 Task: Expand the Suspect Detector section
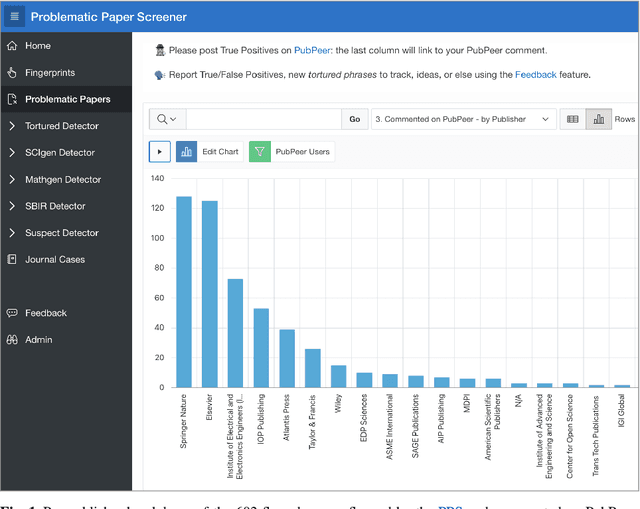(12, 233)
